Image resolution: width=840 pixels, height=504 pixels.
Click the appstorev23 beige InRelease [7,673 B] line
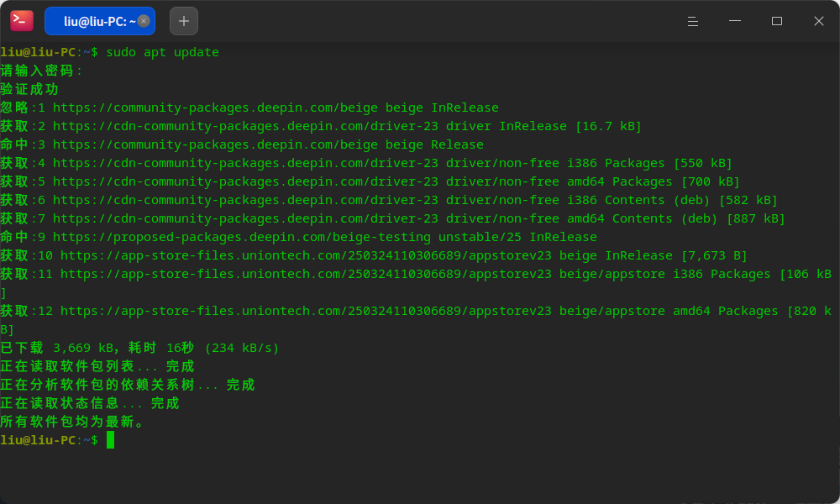[374, 255]
